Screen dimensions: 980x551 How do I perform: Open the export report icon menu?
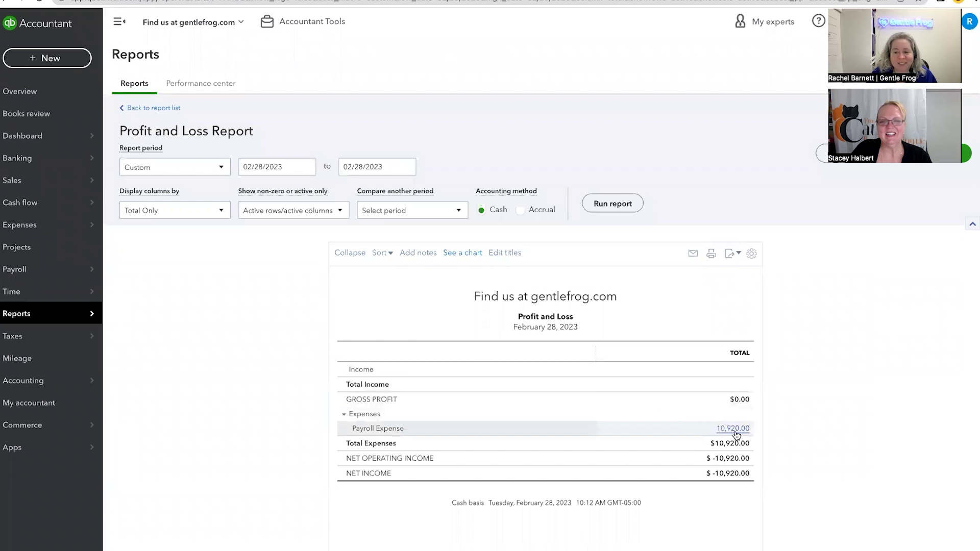(x=732, y=254)
